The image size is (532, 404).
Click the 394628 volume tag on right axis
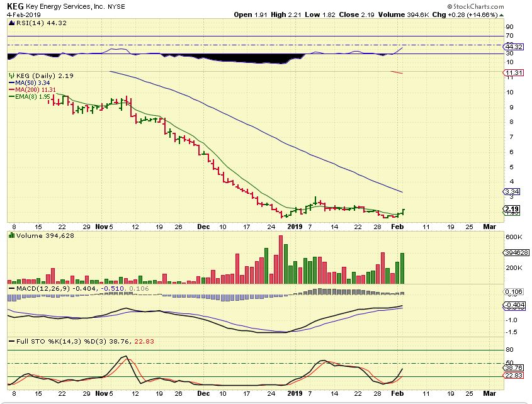click(516, 253)
